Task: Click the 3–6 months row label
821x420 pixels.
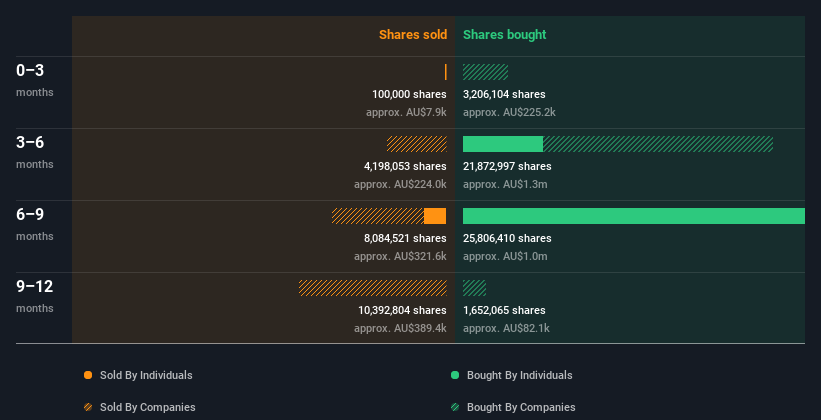Action: point(35,152)
